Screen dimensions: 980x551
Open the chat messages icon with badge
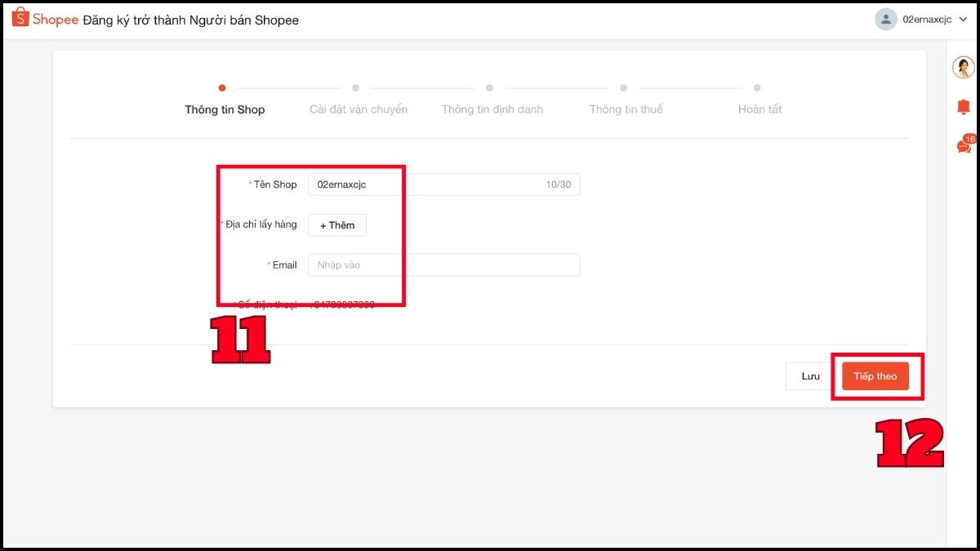click(x=965, y=144)
